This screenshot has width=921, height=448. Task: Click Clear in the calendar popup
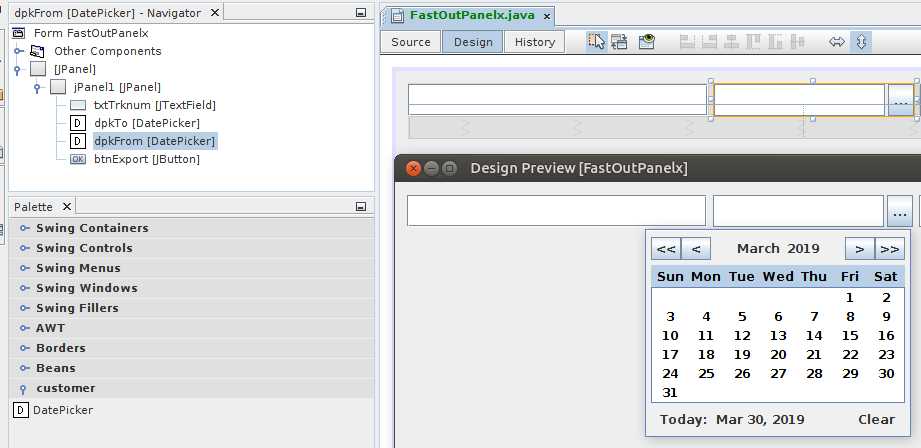pos(876,419)
